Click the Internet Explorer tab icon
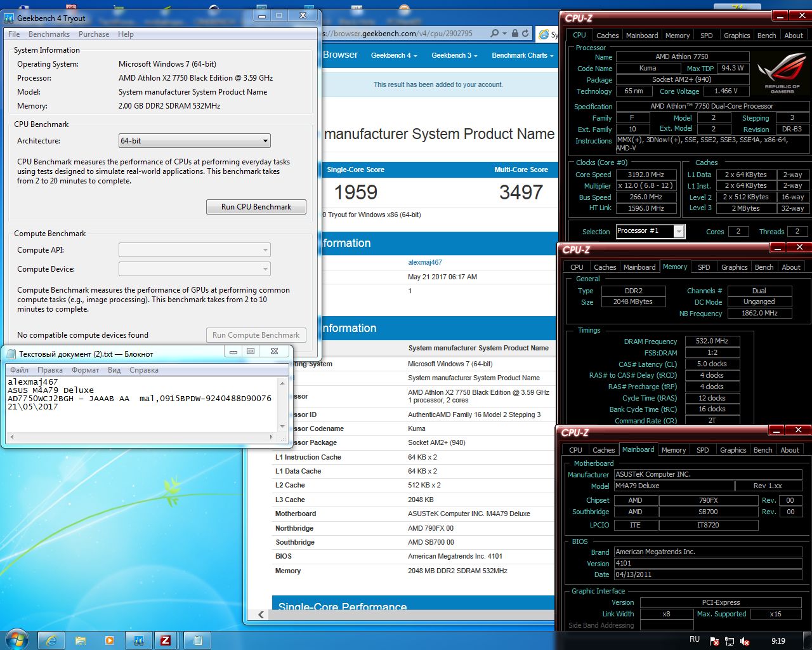 tap(544, 35)
